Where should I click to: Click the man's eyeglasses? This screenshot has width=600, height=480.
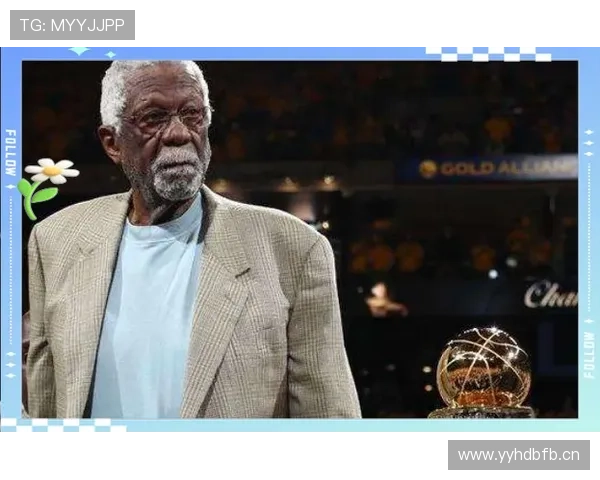click(167, 120)
